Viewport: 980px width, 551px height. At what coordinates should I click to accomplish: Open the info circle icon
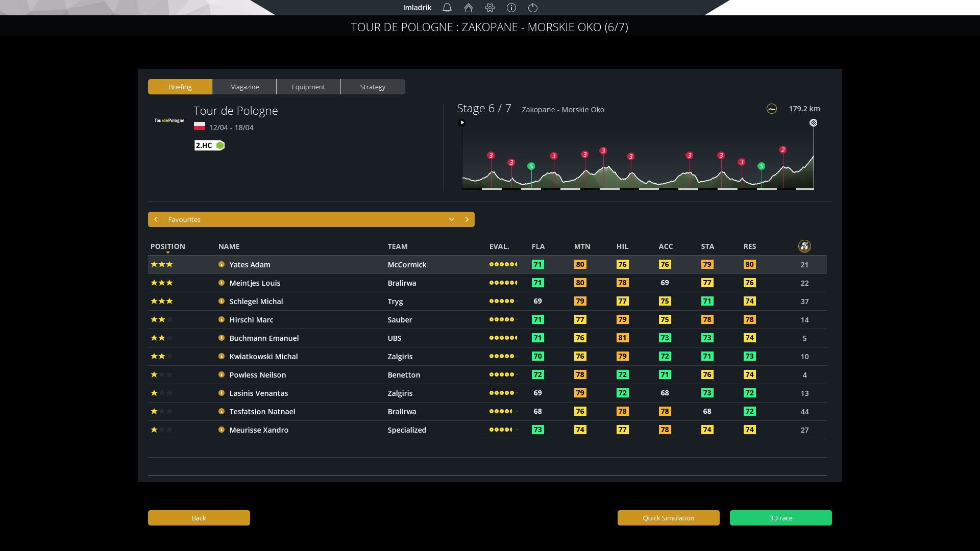511,8
